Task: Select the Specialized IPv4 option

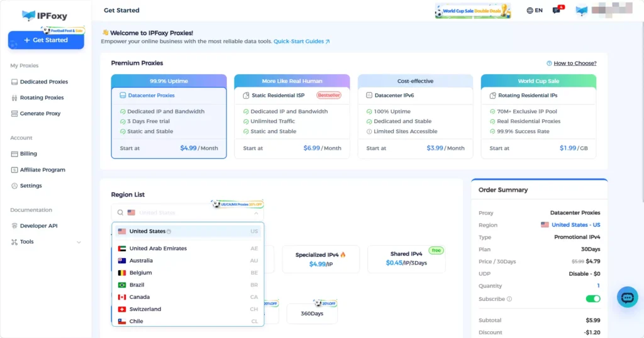Action: click(321, 259)
